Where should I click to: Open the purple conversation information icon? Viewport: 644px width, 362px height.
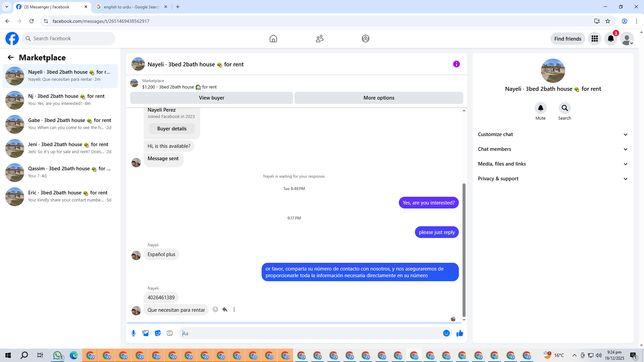pyautogui.click(x=456, y=64)
